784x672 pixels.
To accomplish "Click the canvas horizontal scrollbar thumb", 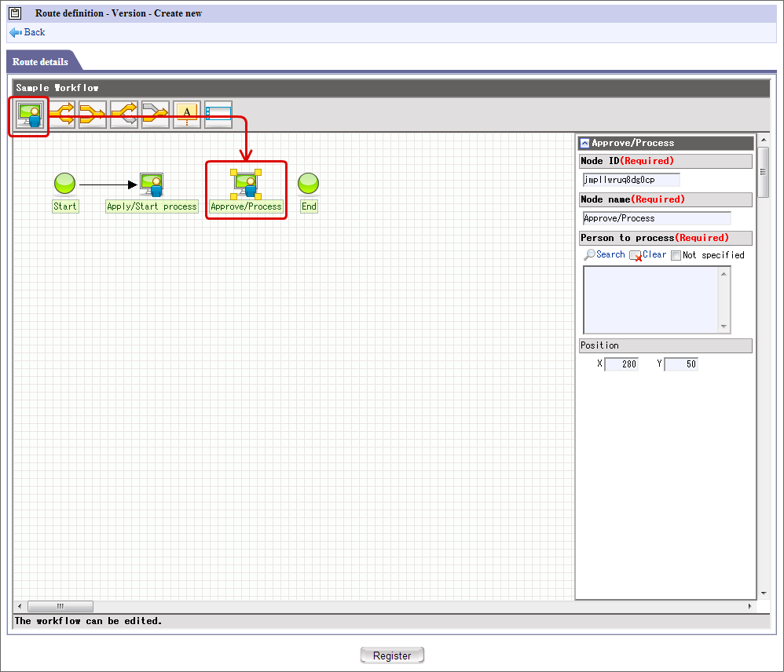I will pos(60,607).
